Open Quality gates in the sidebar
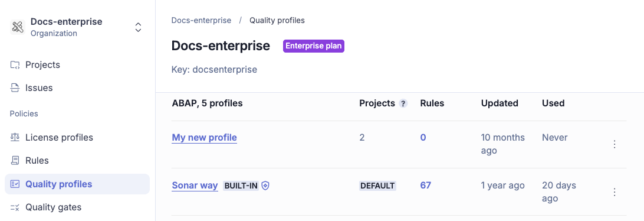 [x=54, y=207]
